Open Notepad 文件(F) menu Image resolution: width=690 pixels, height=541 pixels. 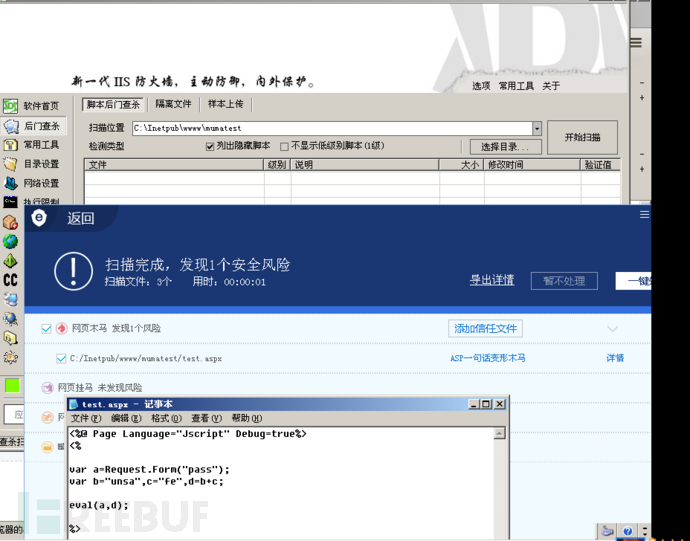pos(86,418)
